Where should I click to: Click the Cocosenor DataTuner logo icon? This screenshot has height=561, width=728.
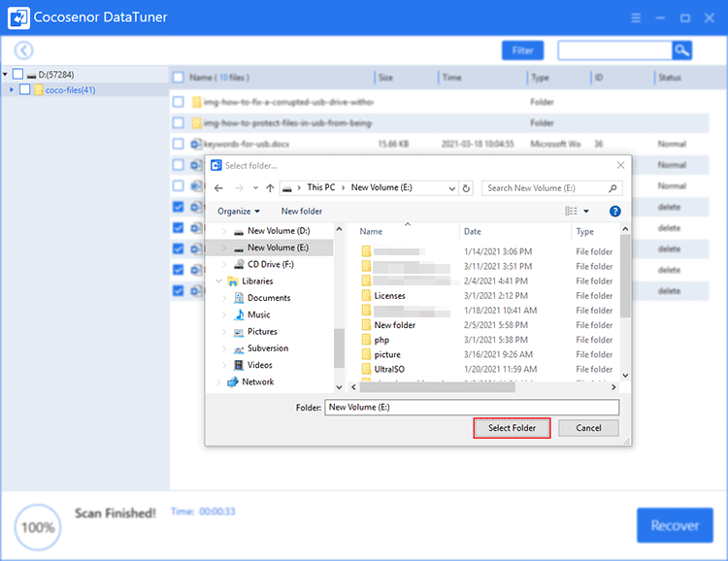19,17
